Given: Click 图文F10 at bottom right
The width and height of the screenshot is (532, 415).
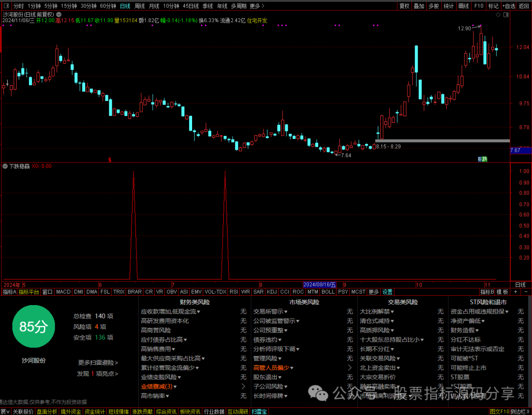Looking at the screenshot, I should point(500,412).
